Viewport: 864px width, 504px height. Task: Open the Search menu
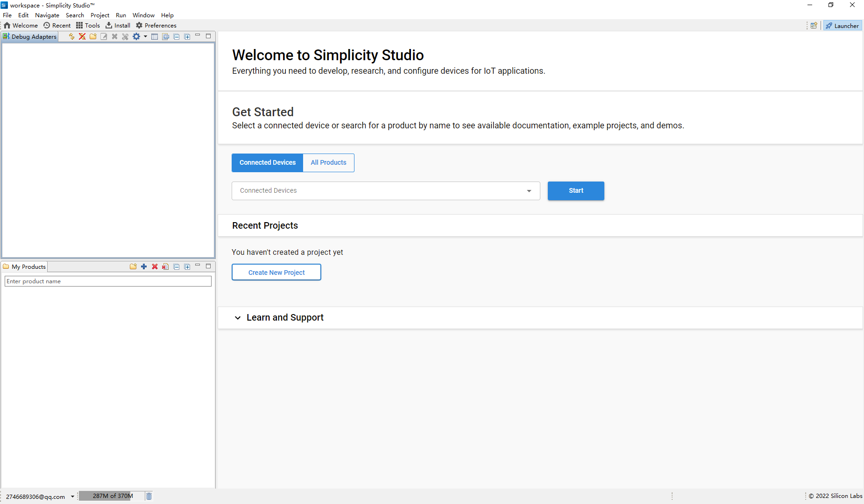point(75,15)
